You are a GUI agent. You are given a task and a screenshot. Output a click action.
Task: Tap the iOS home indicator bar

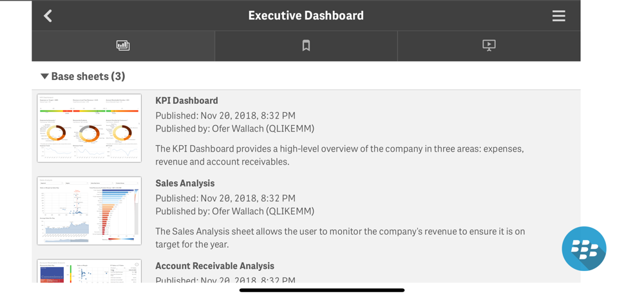pyautogui.click(x=322, y=290)
